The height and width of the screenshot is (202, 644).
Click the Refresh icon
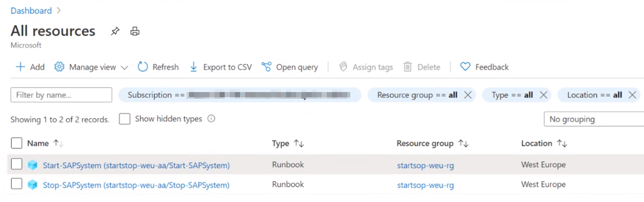143,67
